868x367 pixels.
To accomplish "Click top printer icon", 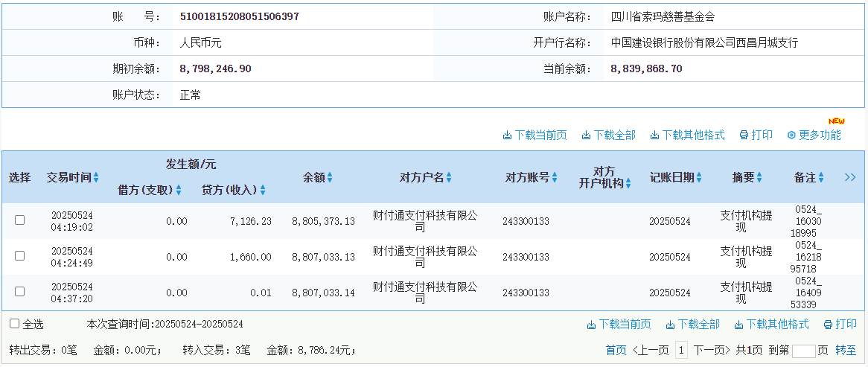I will 744,135.
